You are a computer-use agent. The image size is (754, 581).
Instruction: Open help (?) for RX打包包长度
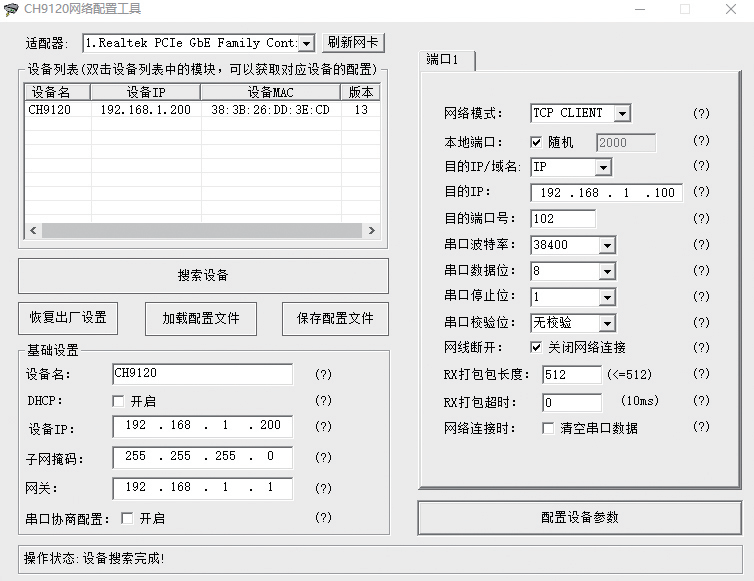point(701,374)
